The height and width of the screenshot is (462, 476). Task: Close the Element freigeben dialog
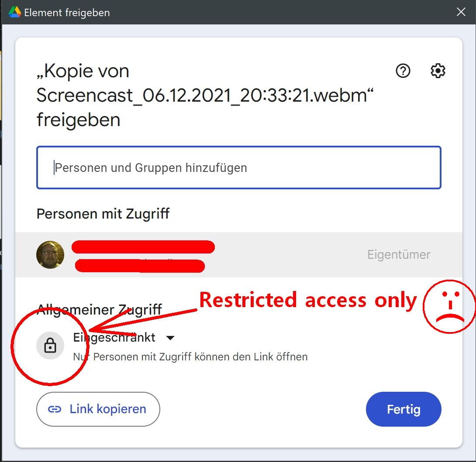click(461, 12)
